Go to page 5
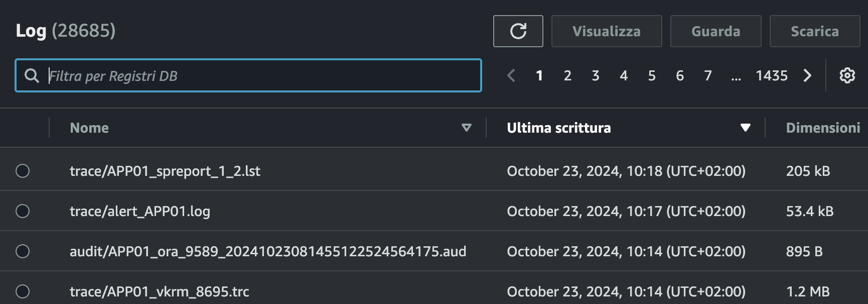The image size is (868, 304). click(x=652, y=75)
